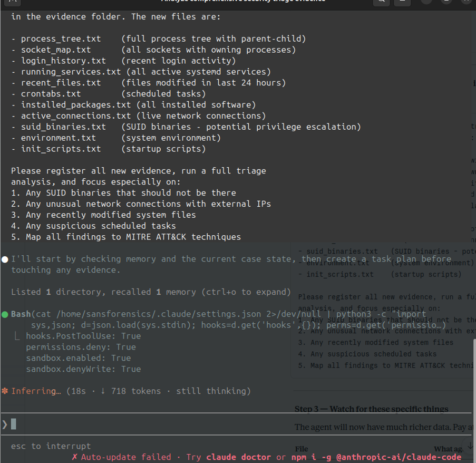Viewport: 476px width, 463px height.
Task: Click the "esc to interrupt" hint
Action: point(51,446)
